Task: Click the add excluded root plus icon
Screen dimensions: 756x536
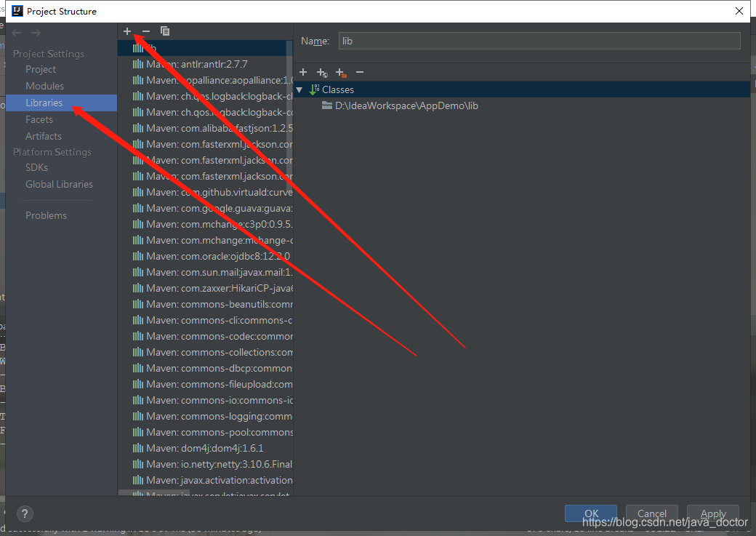Action: (x=341, y=73)
